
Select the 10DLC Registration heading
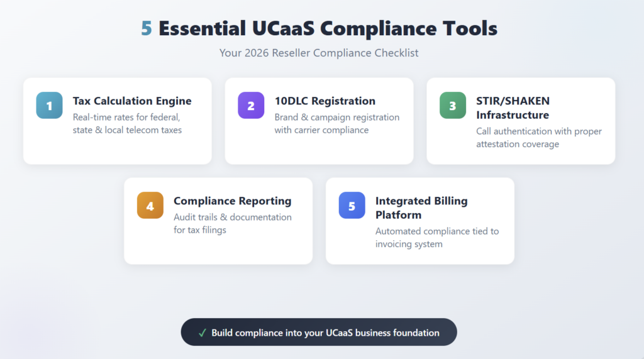(x=325, y=101)
